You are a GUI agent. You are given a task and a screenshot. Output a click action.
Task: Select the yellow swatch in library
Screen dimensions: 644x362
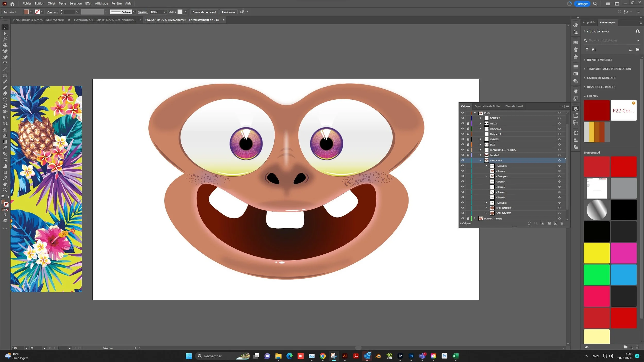pyautogui.click(x=596, y=253)
